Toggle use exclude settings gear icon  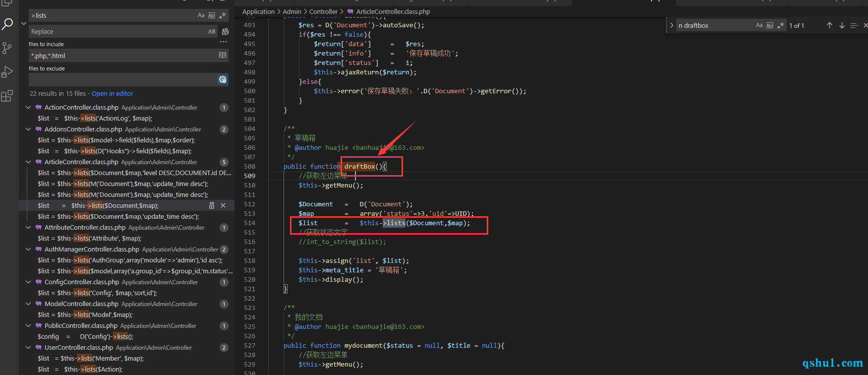[223, 79]
